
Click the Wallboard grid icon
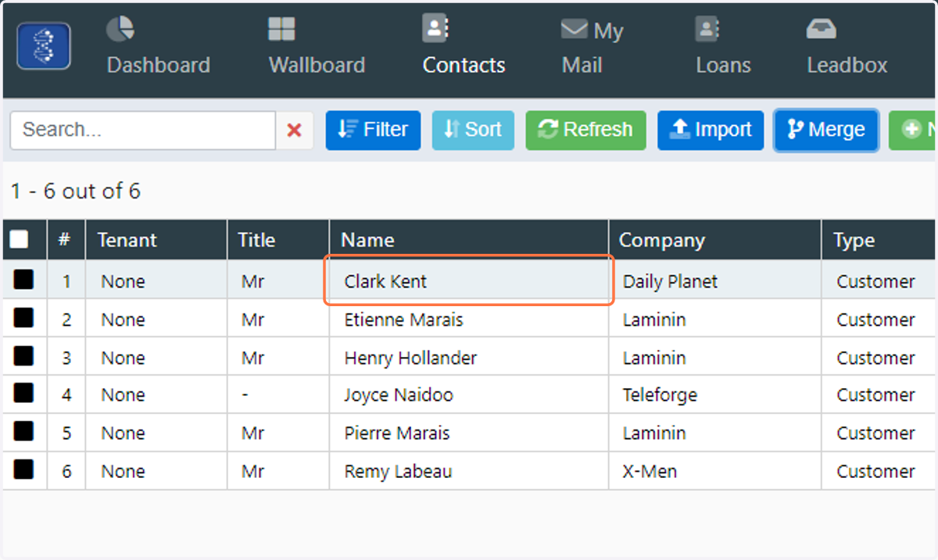tap(281, 30)
